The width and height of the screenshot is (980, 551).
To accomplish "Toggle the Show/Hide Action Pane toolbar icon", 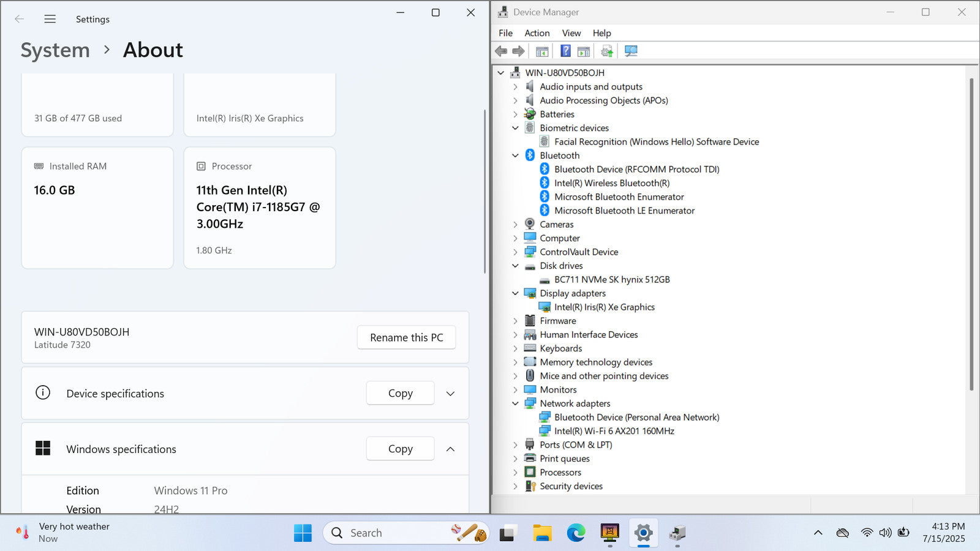I will 584,51.
